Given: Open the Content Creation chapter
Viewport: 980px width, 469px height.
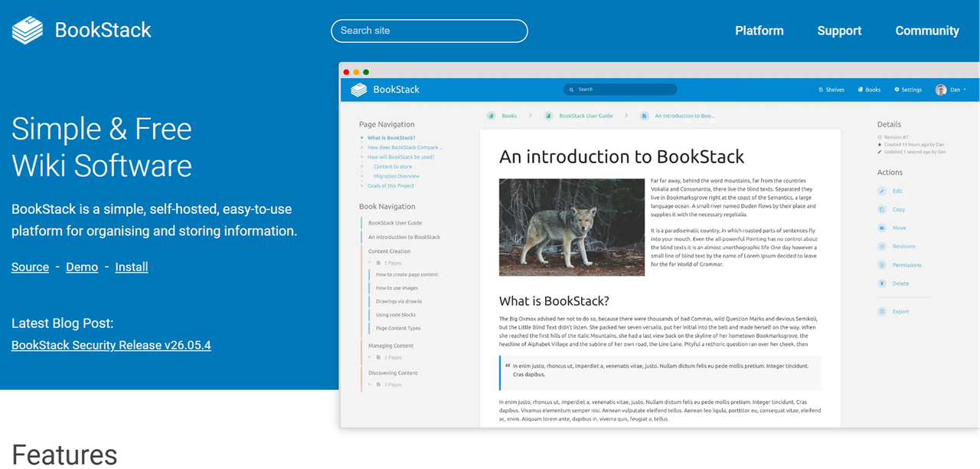Looking at the screenshot, I should point(389,251).
